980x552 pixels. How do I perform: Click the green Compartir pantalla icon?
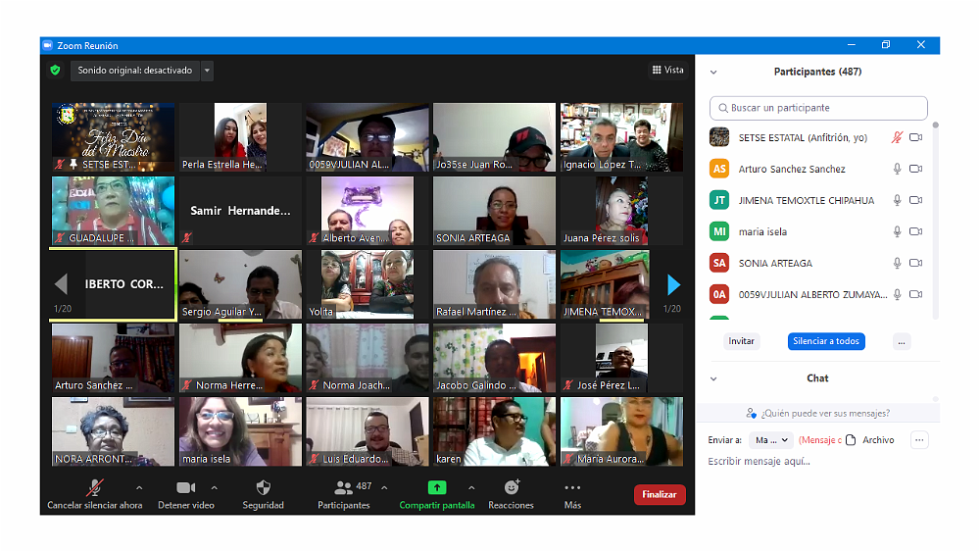[x=436, y=487]
